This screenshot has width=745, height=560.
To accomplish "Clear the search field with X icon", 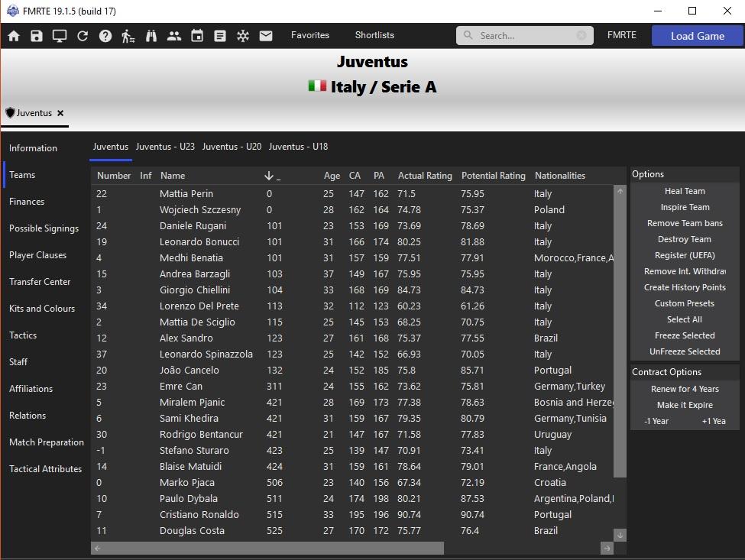I will coord(581,35).
